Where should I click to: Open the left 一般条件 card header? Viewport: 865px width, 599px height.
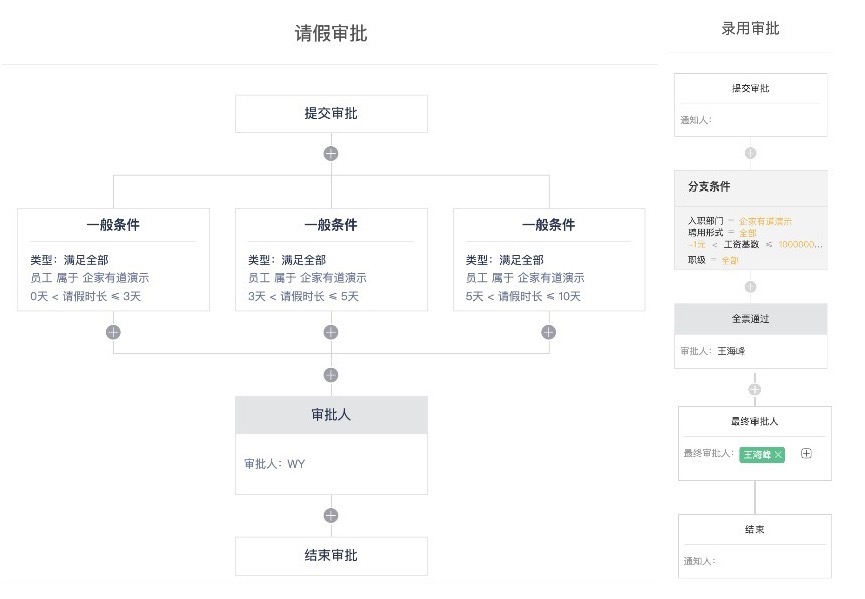coord(113,225)
